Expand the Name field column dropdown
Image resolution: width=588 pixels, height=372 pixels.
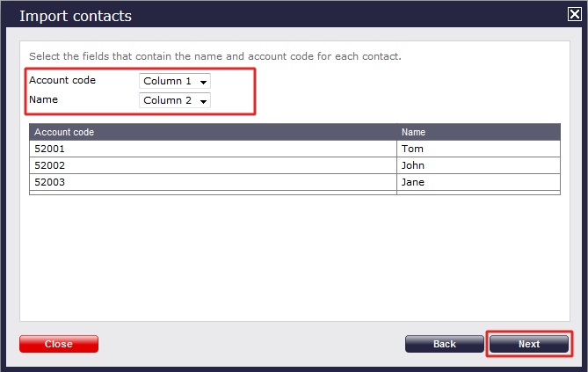tap(175, 100)
